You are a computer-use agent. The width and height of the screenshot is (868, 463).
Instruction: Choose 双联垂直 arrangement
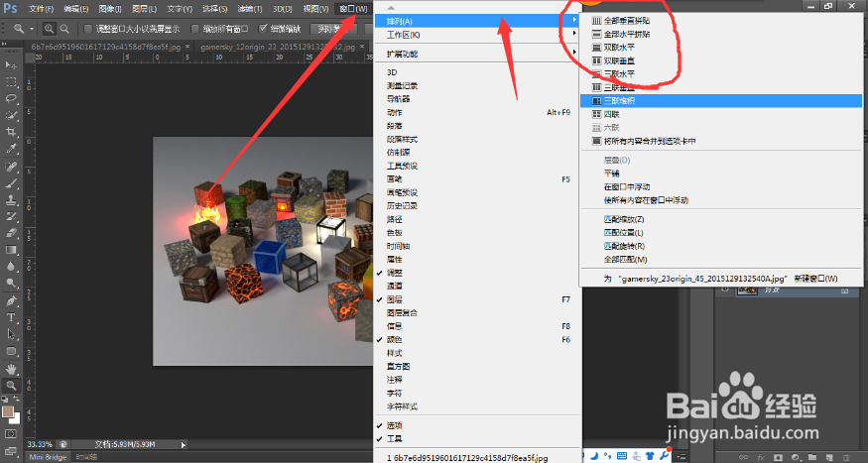click(720, 60)
